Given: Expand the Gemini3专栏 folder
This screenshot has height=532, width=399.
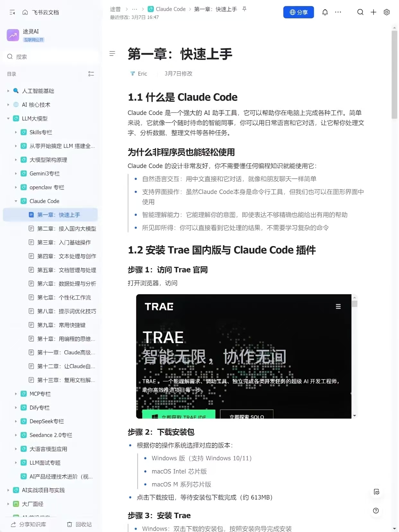Looking at the screenshot, I should click(x=16, y=173).
